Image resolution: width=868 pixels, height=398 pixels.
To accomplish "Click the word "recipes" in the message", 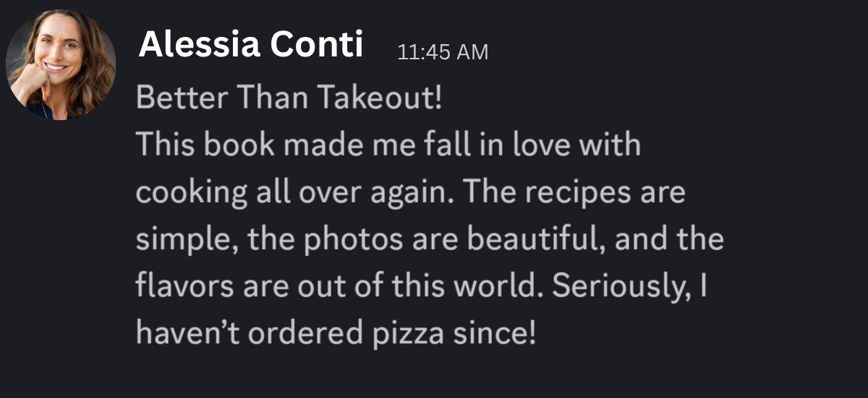I will 578,192.
